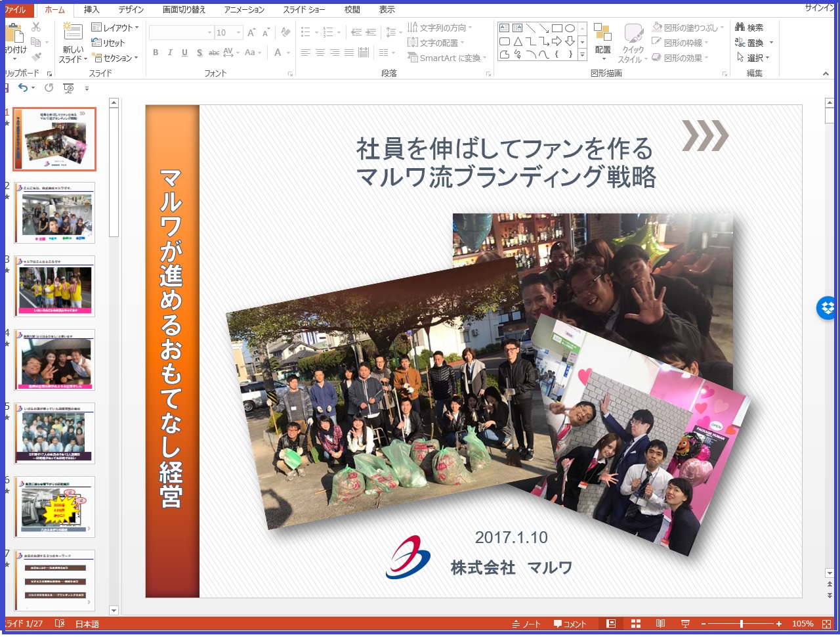Viewport: 840px width, 637px height.
Task: Open the レイアウト (Layout) dropdown
Action: (115, 28)
